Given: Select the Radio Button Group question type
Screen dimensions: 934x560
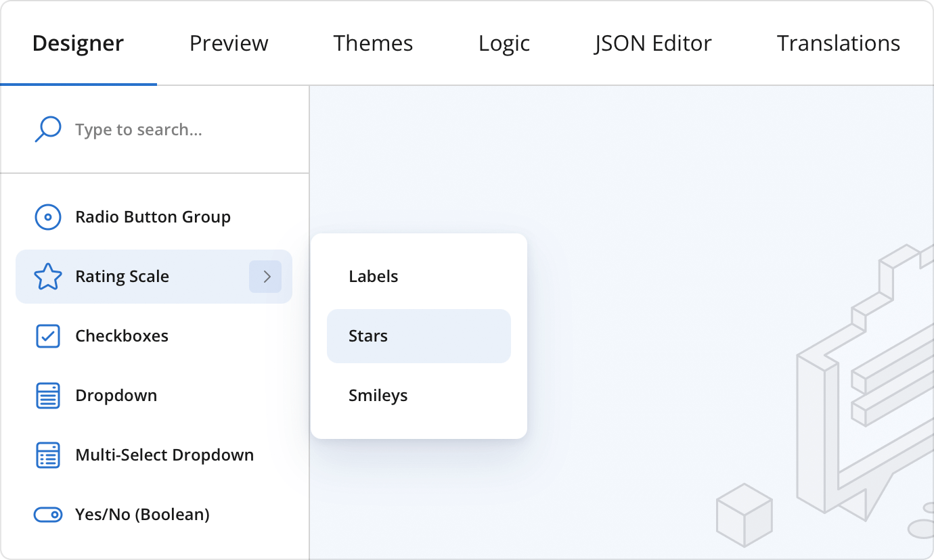Looking at the screenshot, I should (152, 216).
